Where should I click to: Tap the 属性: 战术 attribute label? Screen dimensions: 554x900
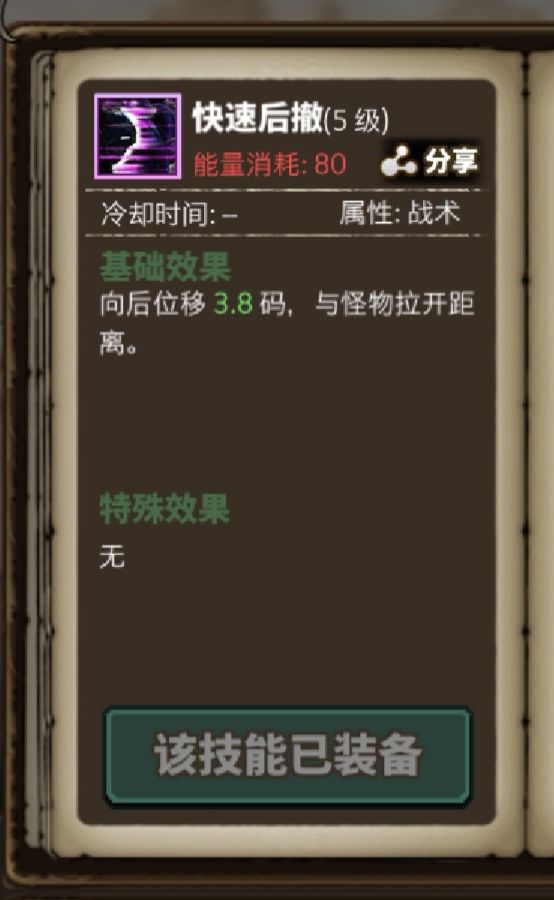coord(400,213)
